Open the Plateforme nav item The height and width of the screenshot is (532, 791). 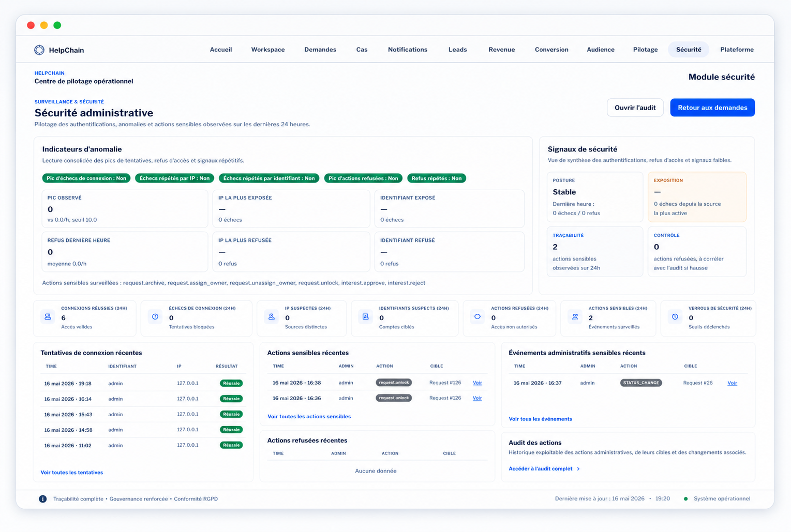pos(737,50)
